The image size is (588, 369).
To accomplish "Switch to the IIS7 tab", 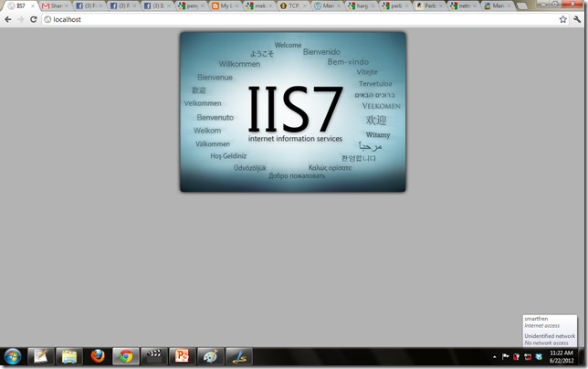I will 21,6.
